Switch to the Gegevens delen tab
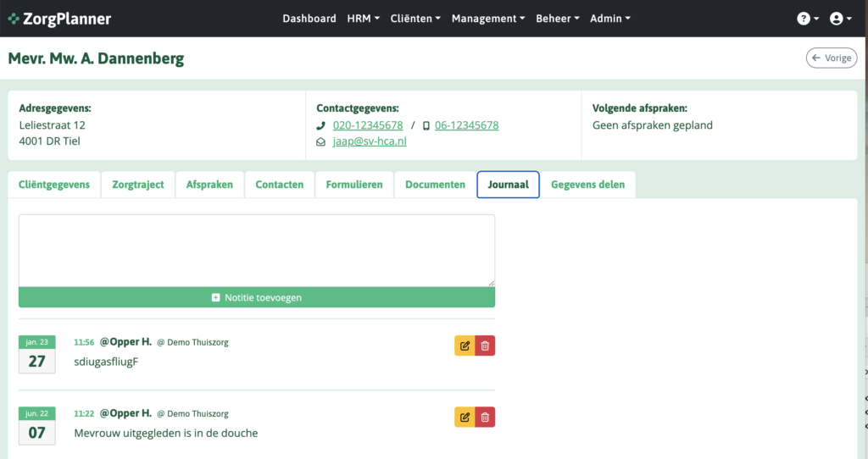The image size is (868, 459). [x=589, y=185]
